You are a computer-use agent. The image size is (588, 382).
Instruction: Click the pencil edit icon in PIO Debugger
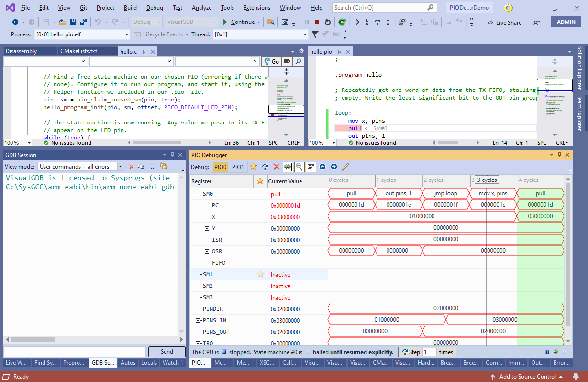click(x=345, y=167)
